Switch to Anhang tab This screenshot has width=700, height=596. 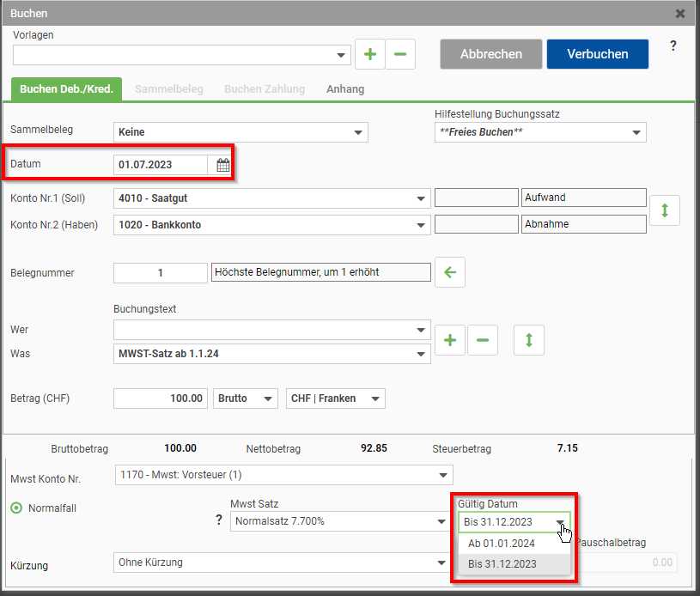(x=345, y=88)
